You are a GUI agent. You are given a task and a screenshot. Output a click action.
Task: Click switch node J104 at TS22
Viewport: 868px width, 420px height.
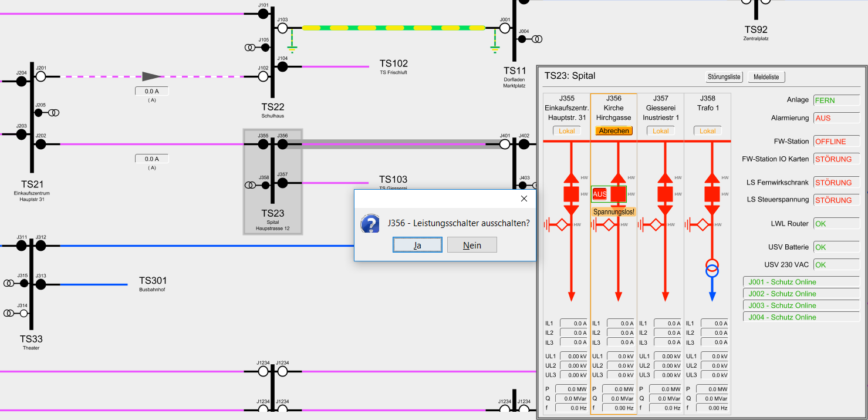click(282, 66)
